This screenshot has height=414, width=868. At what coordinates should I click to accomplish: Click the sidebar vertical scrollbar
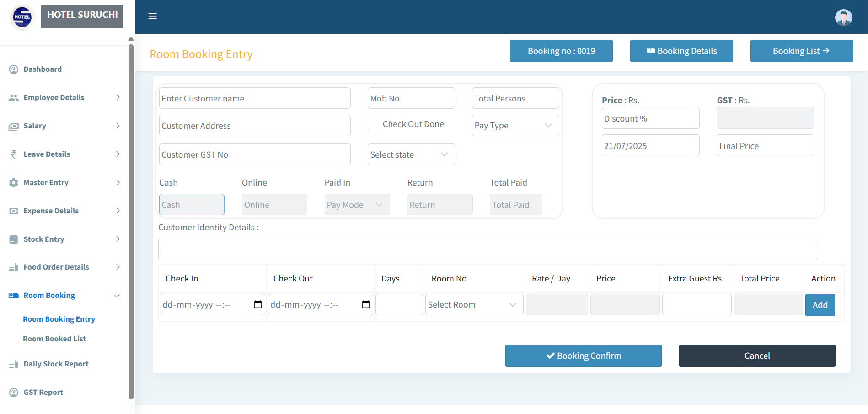coord(131,219)
